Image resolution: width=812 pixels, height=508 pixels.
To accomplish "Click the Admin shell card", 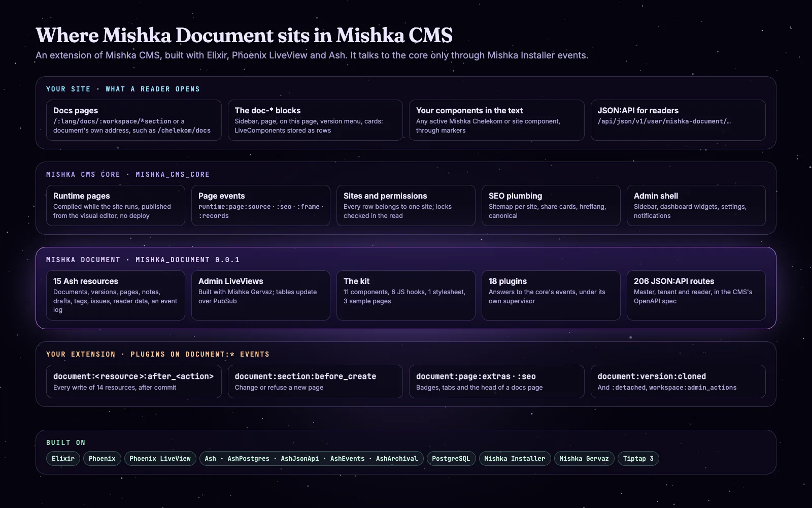I will click(x=696, y=206).
